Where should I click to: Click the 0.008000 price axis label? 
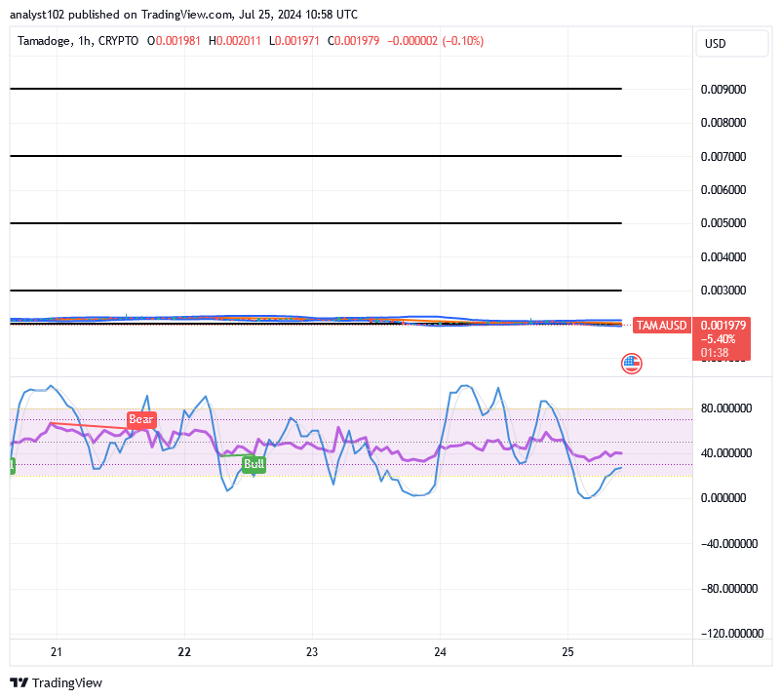pyautogui.click(x=723, y=123)
